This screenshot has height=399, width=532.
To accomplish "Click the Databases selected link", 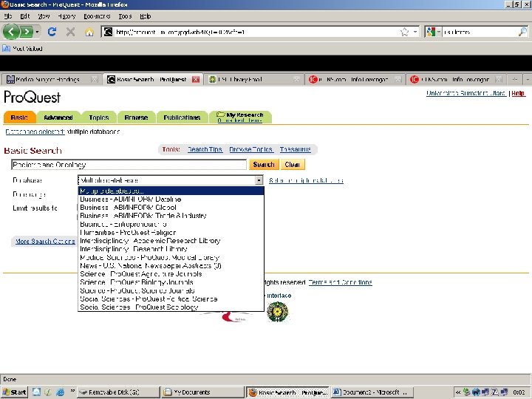I will coord(35,132).
